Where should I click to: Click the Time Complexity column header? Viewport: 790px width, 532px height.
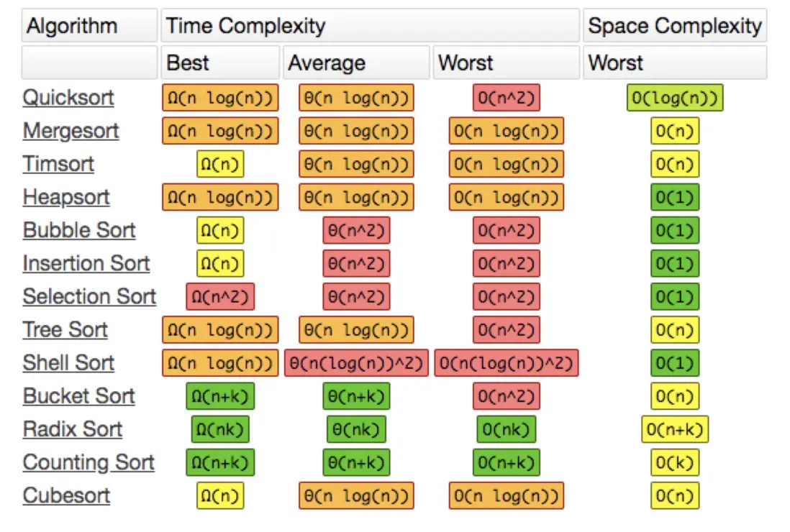coord(370,27)
